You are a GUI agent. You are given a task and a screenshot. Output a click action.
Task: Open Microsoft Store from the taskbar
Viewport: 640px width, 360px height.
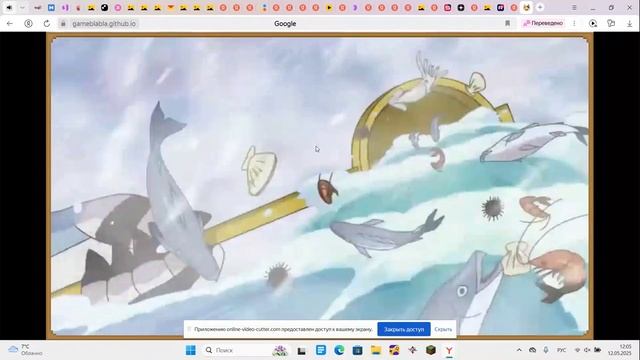pos(358,350)
